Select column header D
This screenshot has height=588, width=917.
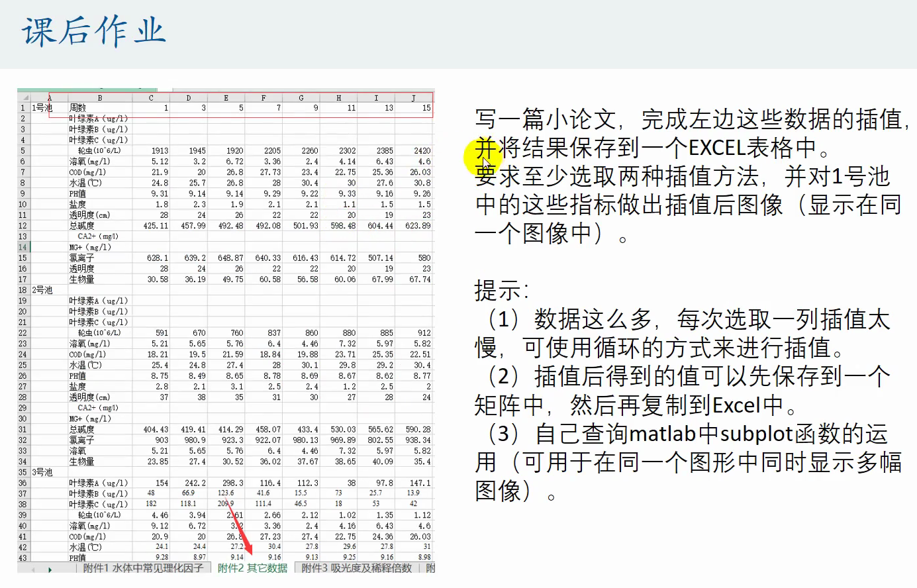(x=189, y=98)
